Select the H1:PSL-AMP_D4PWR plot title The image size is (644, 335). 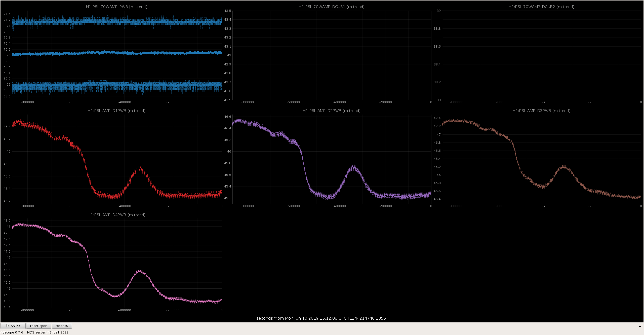[x=116, y=215]
